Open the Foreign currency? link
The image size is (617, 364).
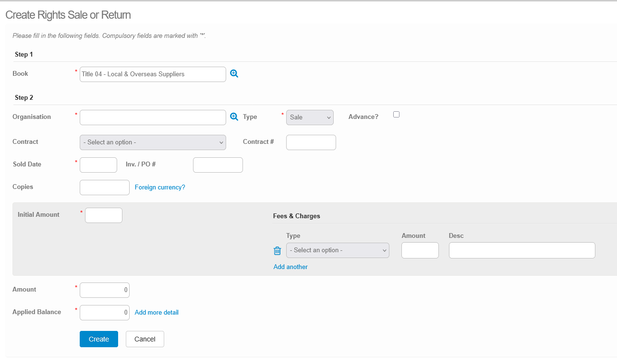pyautogui.click(x=160, y=188)
